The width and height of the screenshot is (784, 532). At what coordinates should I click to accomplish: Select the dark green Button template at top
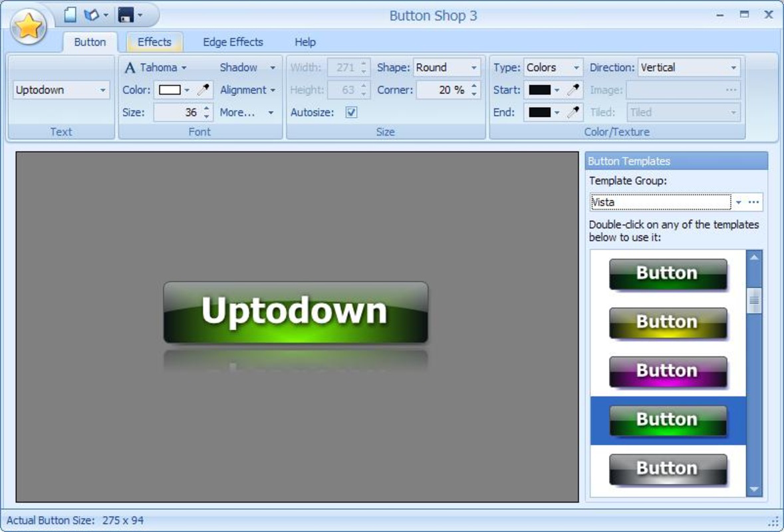click(668, 273)
